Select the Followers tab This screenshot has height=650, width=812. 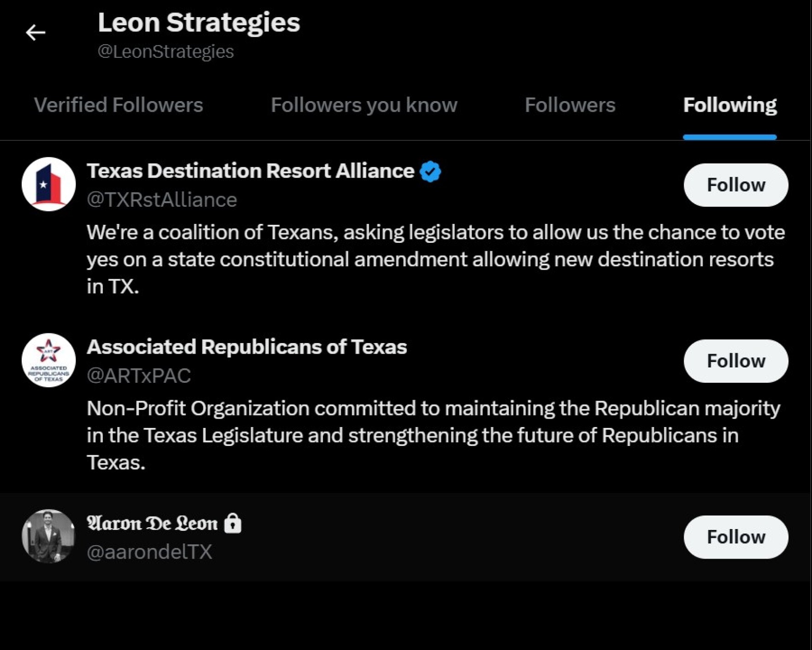click(x=570, y=105)
